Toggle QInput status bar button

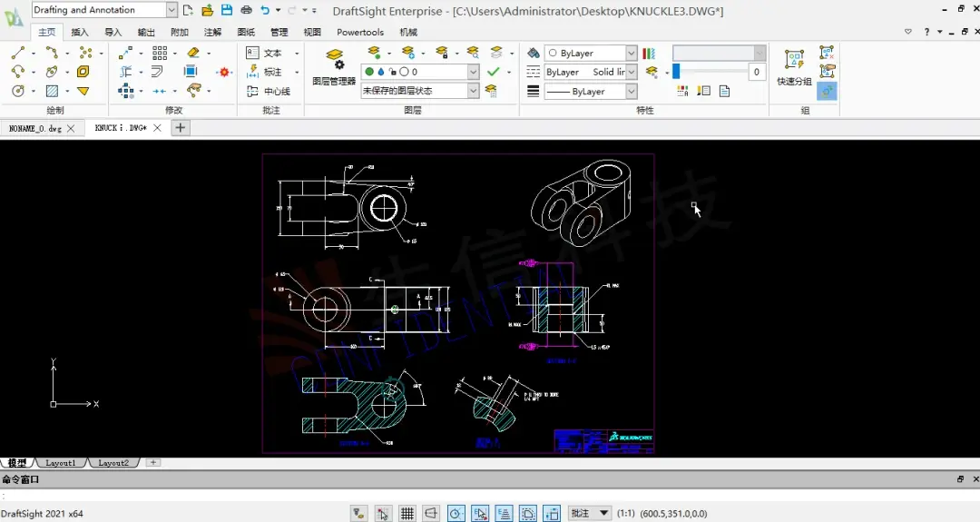528,513
